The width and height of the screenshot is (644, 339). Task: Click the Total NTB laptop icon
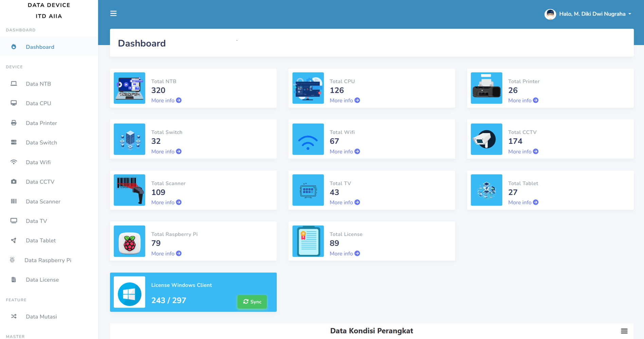point(129,88)
